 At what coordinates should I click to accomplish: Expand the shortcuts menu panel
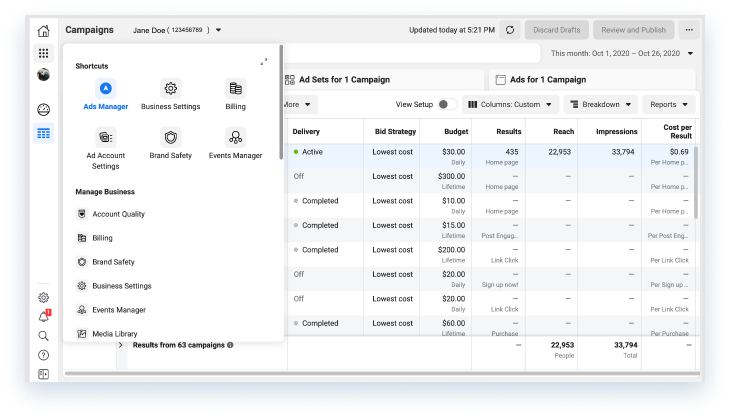coord(264,61)
